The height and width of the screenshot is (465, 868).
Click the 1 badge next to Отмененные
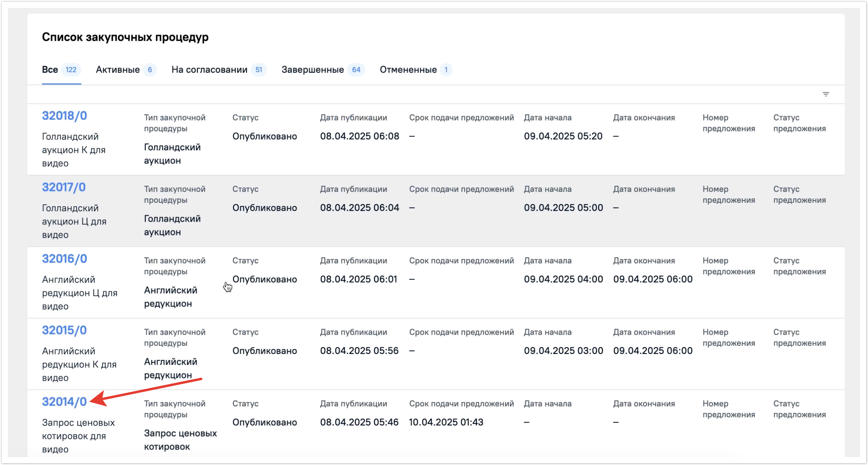point(446,70)
